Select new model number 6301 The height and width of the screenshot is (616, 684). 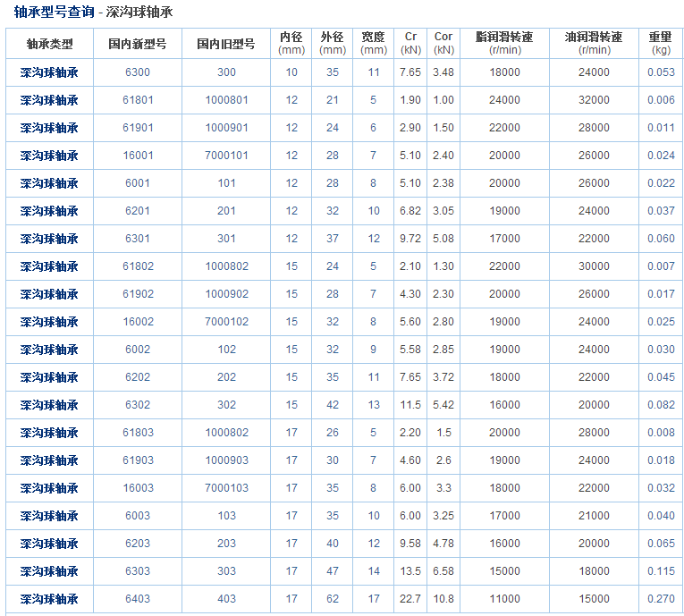click(138, 238)
